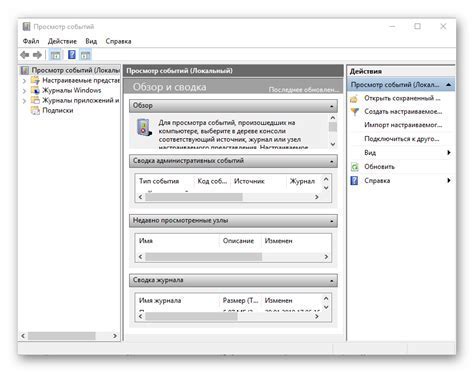Expand the Настраиваемые представления tree node
Screen dimensions: 474x373
tap(24, 81)
